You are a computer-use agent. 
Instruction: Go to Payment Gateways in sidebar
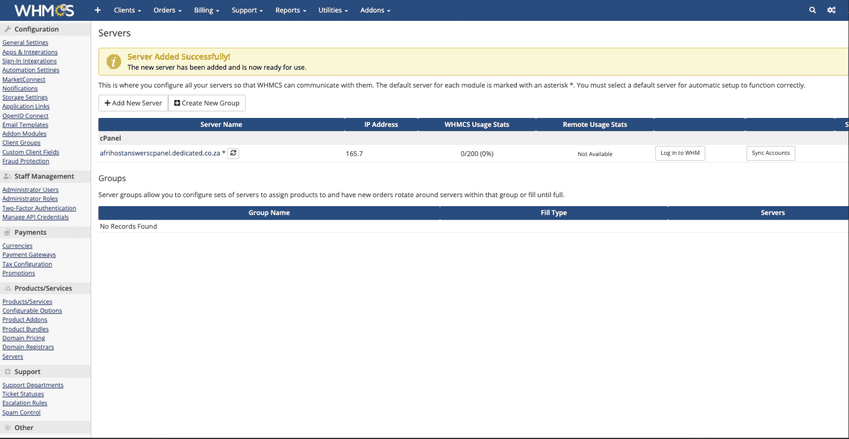pos(29,255)
